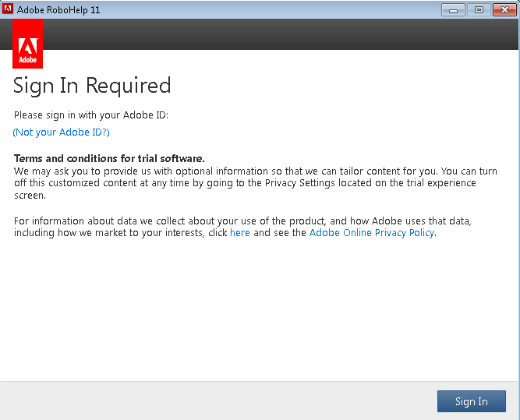Click the dark header banner beside the logo

[x=281, y=34]
